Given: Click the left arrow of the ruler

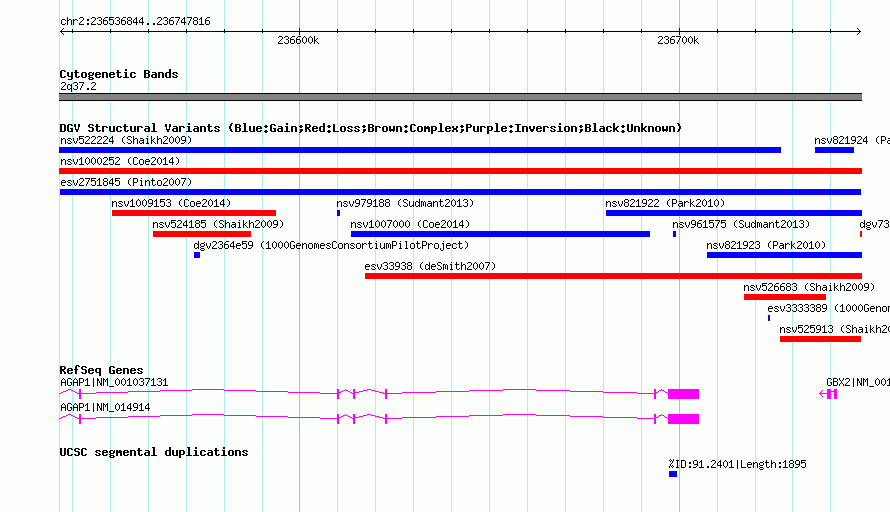Looking at the screenshot, I should coord(63,31).
